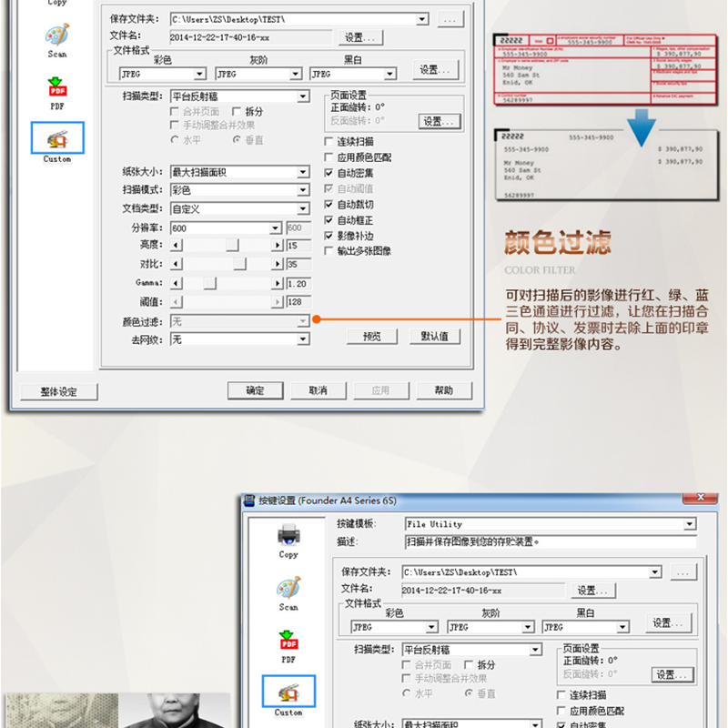The width and height of the screenshot is (728, 728).
Task: Enable the 输出多张图像 checkbox
Action: coord(329,251)
